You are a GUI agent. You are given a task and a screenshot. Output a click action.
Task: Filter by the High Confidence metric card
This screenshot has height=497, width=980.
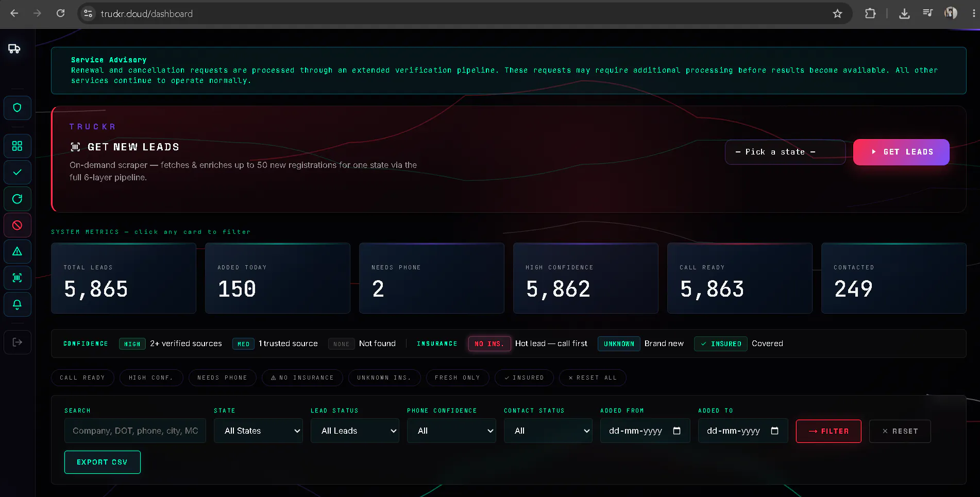(586, 278)
